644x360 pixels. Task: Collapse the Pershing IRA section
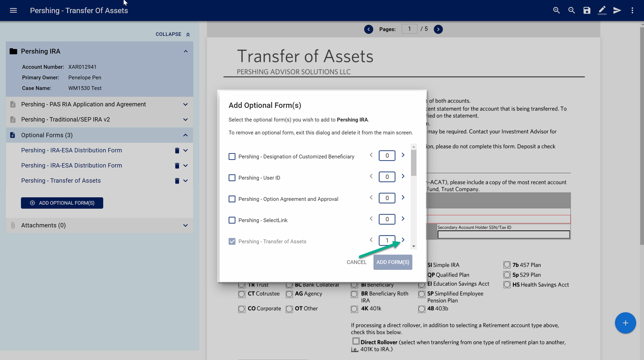[185, 51]
